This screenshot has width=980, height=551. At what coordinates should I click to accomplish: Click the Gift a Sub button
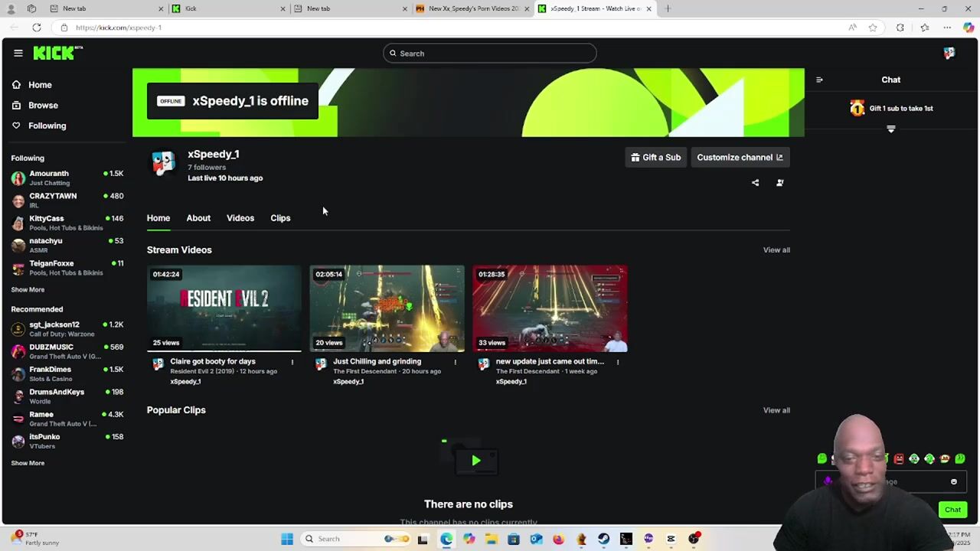(x=655, y=158)
